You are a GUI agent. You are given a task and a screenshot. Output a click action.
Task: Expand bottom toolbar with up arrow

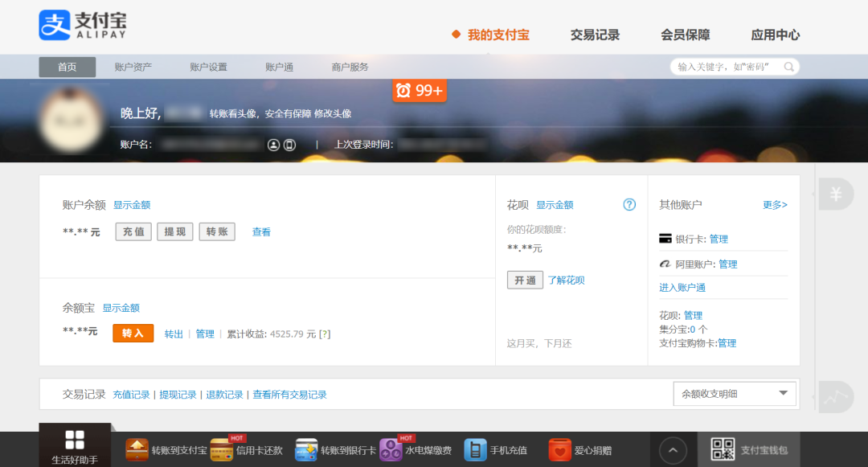point(674,450)
